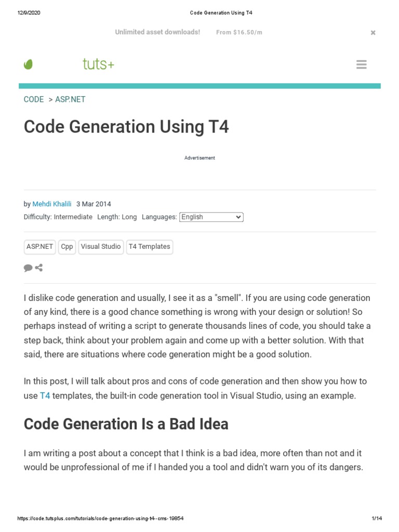Click the page URL in the footer
The width and height of the screenshot is (399, 532).
coord(101,518)
